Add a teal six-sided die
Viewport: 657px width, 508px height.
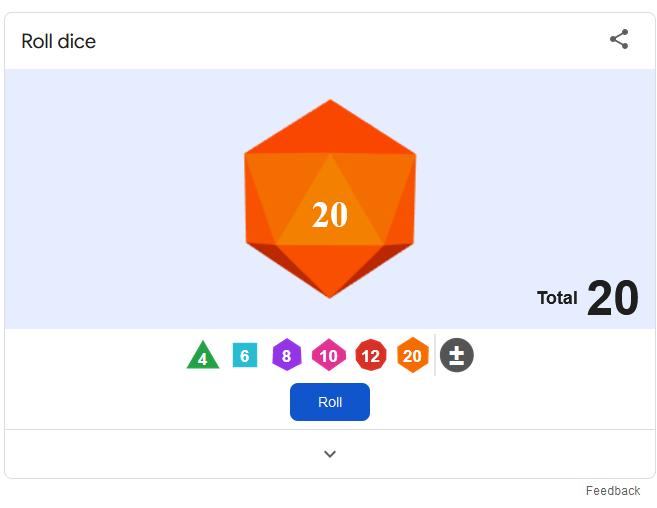[x=245, y=355]
